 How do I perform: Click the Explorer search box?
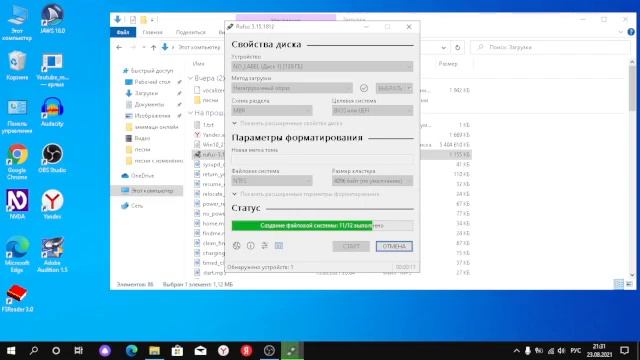tap(550, 47)
